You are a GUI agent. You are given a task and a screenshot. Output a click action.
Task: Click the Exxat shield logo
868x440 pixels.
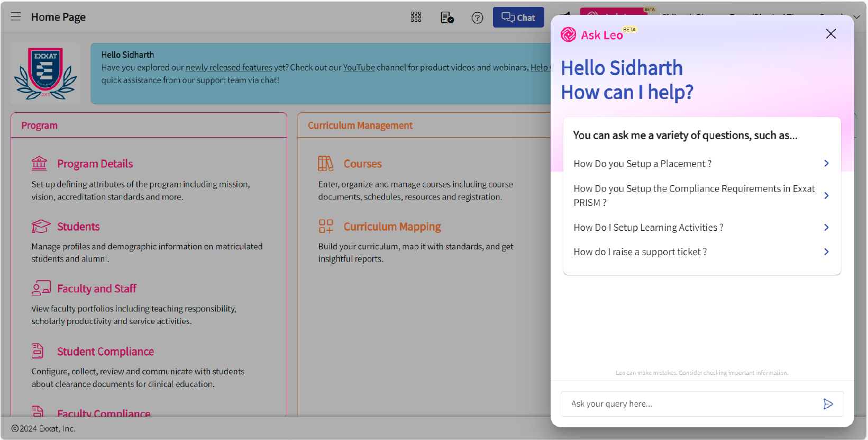coord(45,73)
